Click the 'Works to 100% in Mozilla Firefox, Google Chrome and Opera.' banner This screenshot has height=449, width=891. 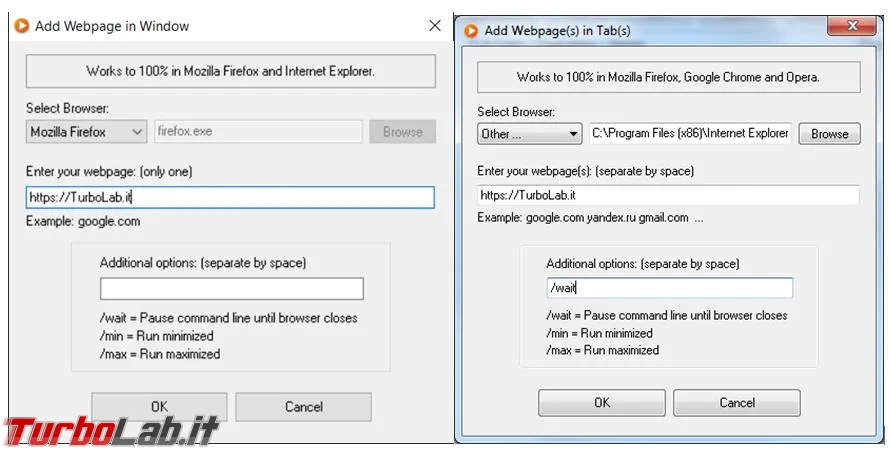tap(669, 77)
